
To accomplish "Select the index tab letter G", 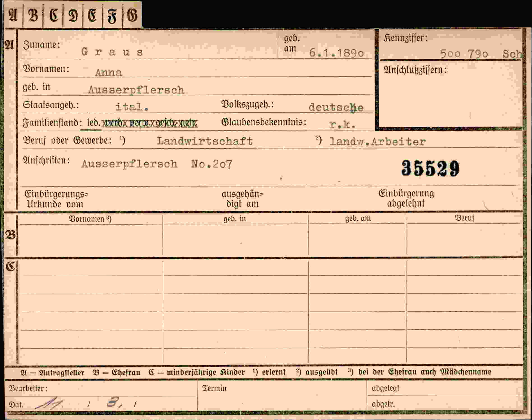I will click(132, 15).
